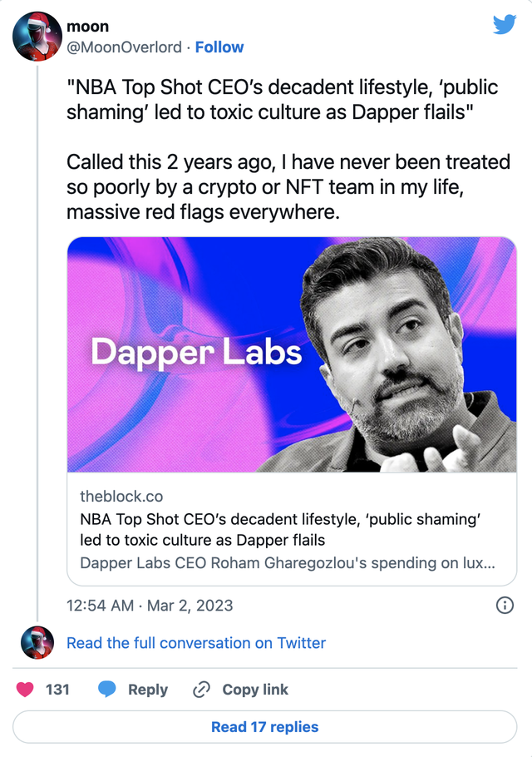
Task: Open the tweet info circle icon
Action: tap(504, 606)
